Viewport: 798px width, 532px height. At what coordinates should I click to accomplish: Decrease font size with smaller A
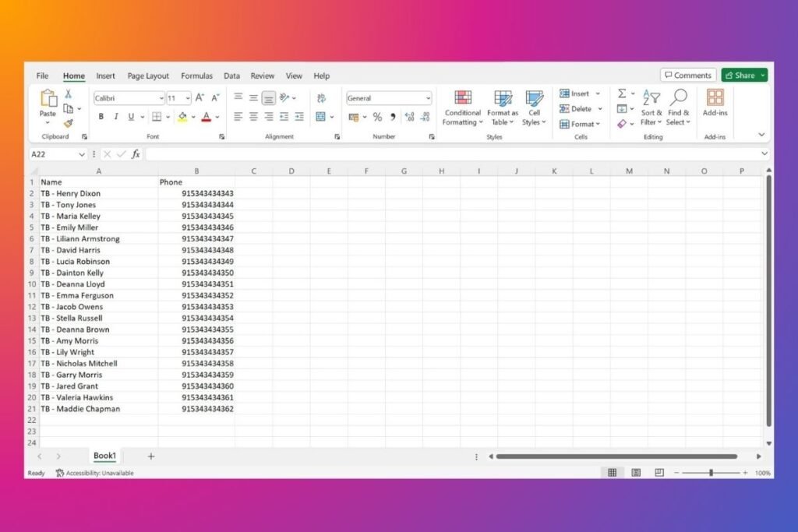(215, 97)
